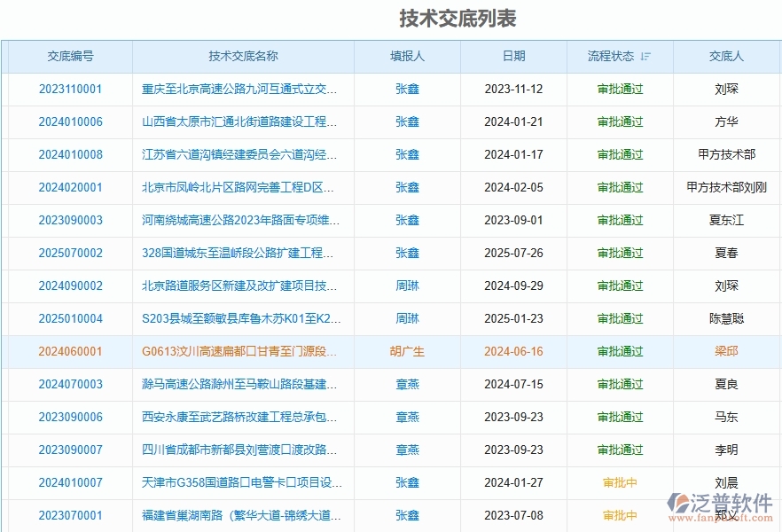This screenshot has height=532, width=782.
Task: Select filler 胡广生 in the highlighted row
Action: [406, 351]
